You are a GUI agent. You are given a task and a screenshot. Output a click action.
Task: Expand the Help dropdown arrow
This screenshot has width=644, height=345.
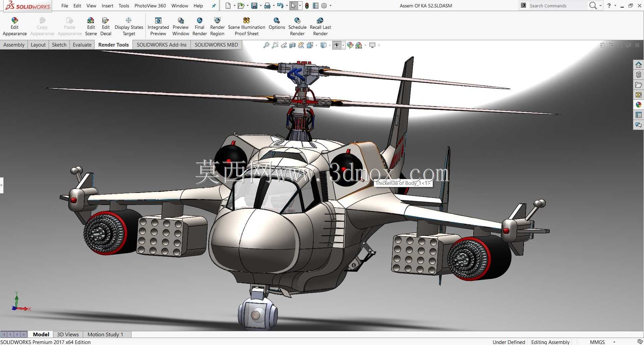(x=615, y=6)
